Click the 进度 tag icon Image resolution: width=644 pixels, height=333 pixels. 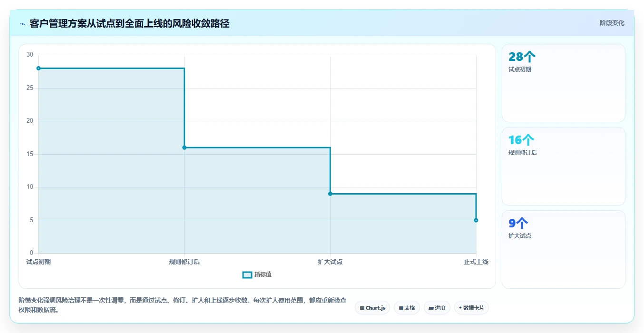431,308
